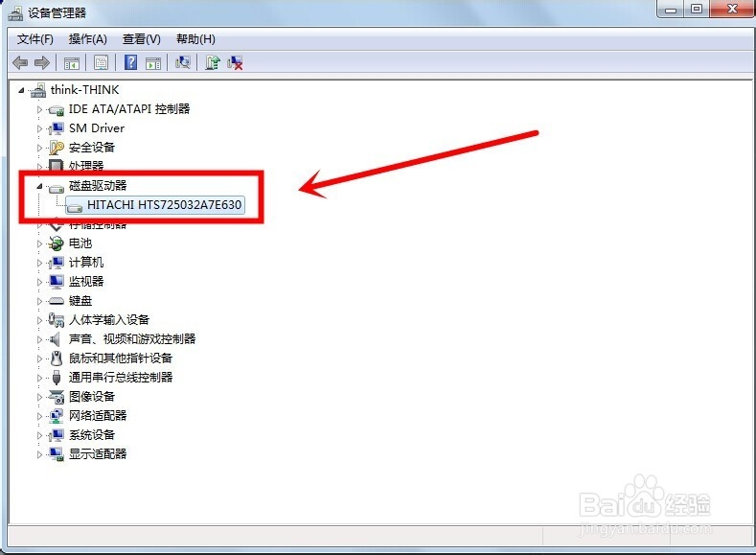
Task: Open the 操作(A) menu
Action: coord(88,39)
